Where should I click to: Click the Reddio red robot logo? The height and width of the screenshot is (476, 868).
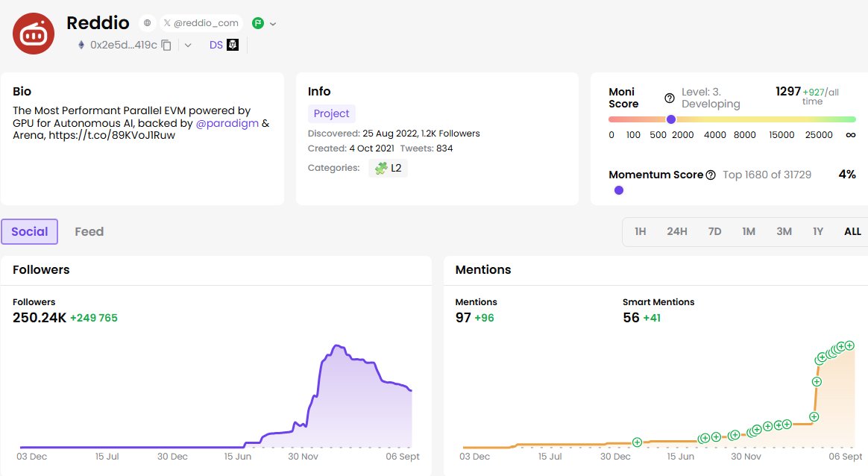click(34, 34)
